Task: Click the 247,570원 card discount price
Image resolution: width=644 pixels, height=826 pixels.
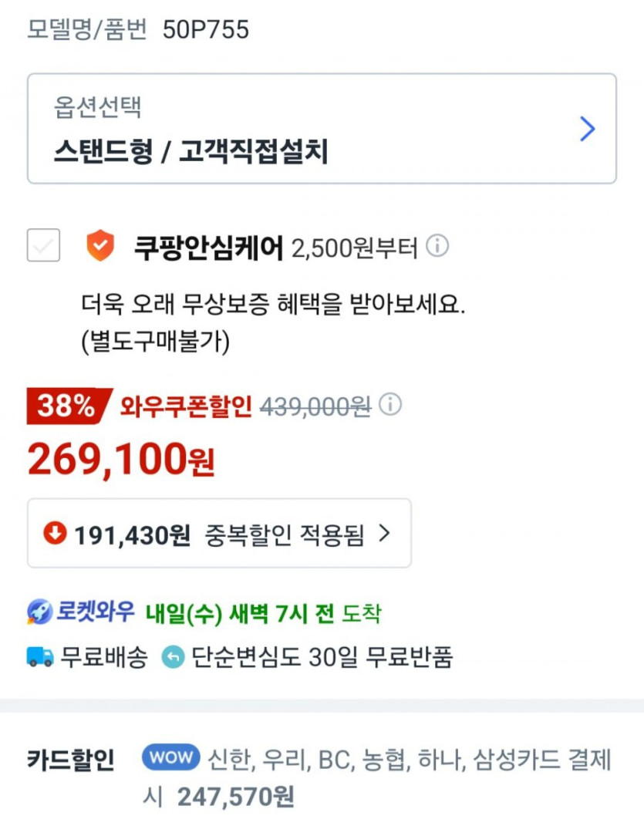Action: click(236, 797)
